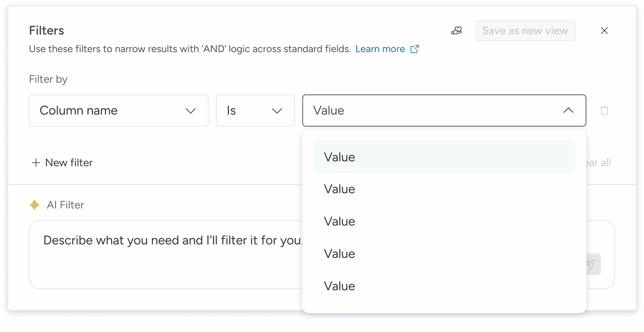This screenshot has width=644, height=332.
Task: Click the send paper plane icon
Action: [593, 264]
